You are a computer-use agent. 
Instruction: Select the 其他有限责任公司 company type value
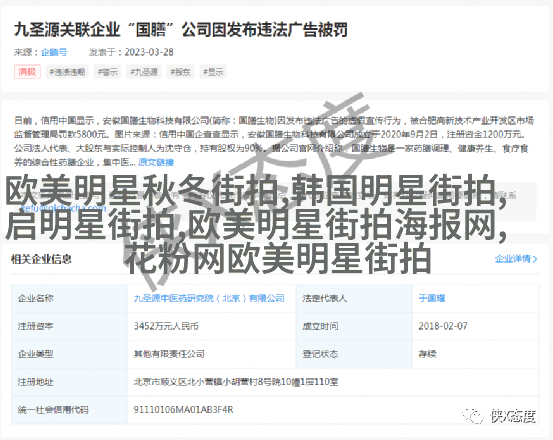169,354
